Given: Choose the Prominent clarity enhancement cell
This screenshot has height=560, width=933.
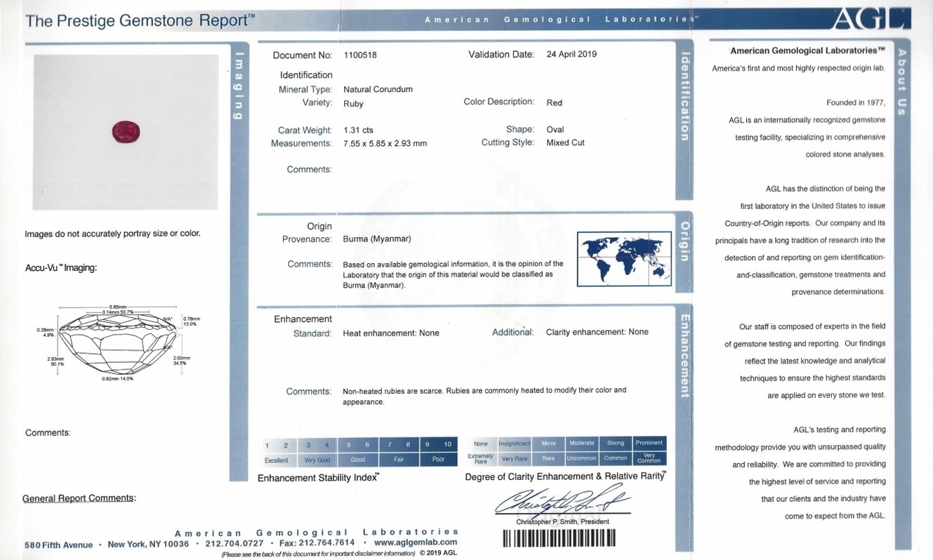Looking at the screenshot, I should click(x=649, y=444).
